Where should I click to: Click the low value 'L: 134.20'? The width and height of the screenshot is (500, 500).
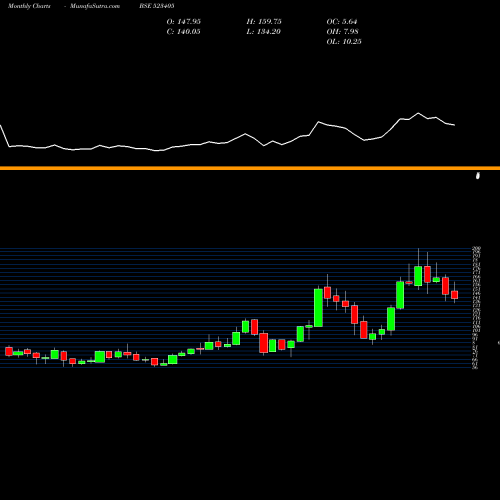[x=263, y=32]
